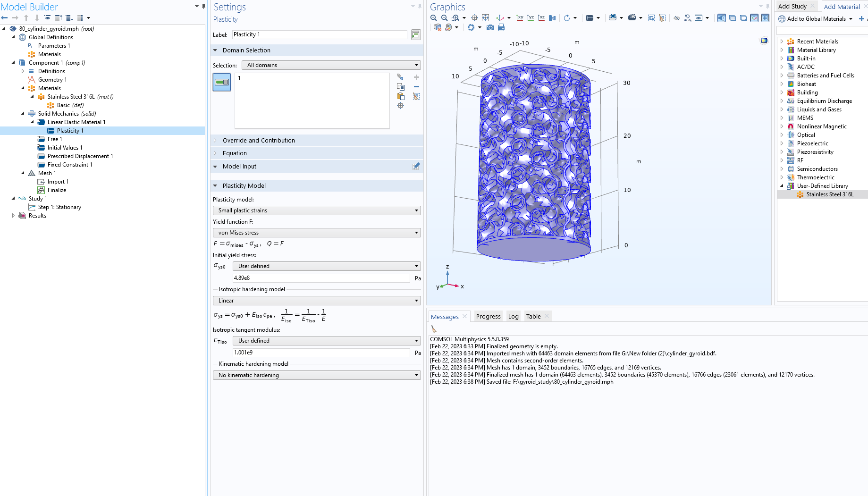This screenshot has width=868, height=496.
Task: Click the Zoom In icon in Graphics toolbar
Action: (433, 18)
